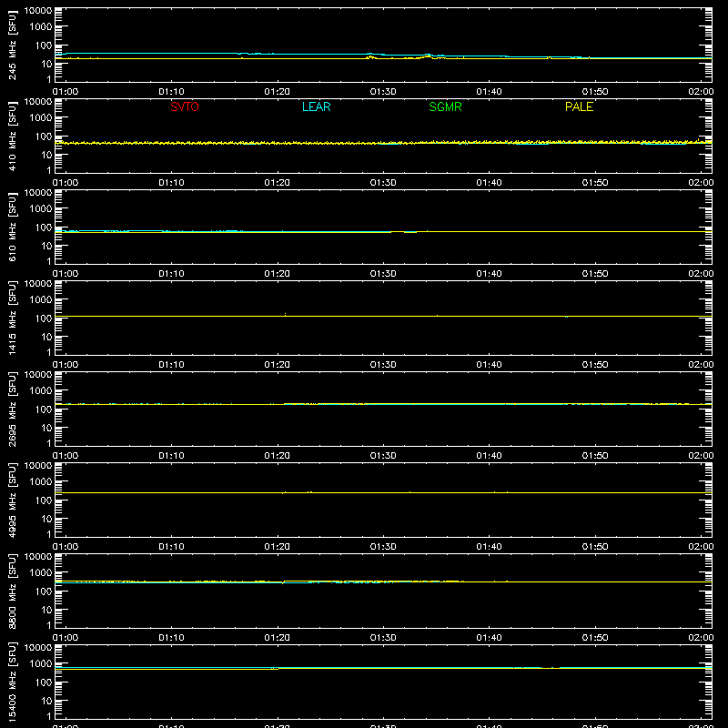Click 01:50 label under the 2695 MHz plot
This screenshot has height=728, width=728.
pyautogui.click(x=595, y=456)
